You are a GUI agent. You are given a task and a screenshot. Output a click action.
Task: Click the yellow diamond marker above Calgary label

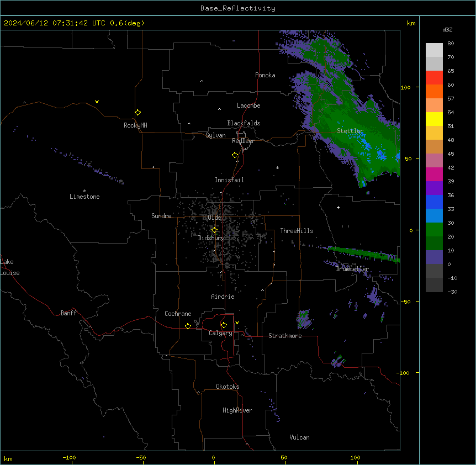pyautogui.click(x=224, y=325)
